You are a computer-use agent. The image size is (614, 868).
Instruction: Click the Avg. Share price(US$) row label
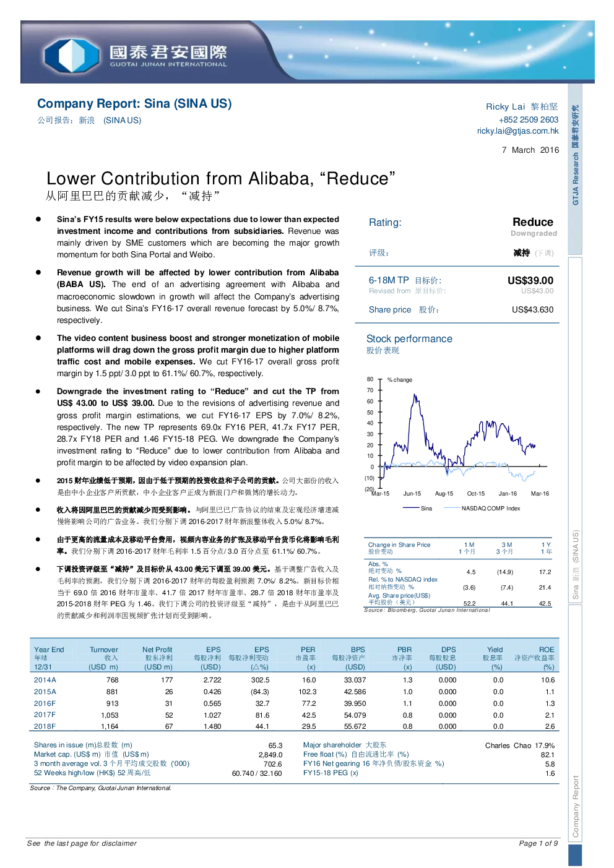[x=399, y=595]
